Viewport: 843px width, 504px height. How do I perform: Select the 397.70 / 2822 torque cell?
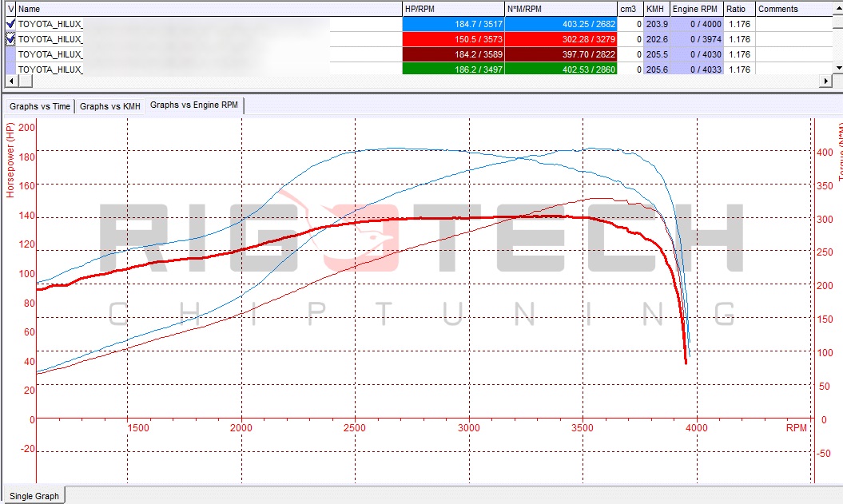click(x=561, y=54)
